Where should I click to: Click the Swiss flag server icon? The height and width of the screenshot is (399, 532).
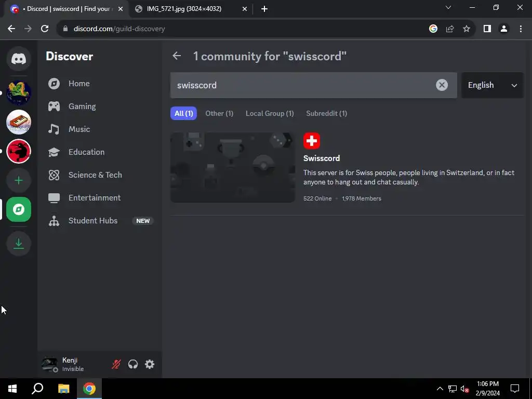tap(312, 141)
